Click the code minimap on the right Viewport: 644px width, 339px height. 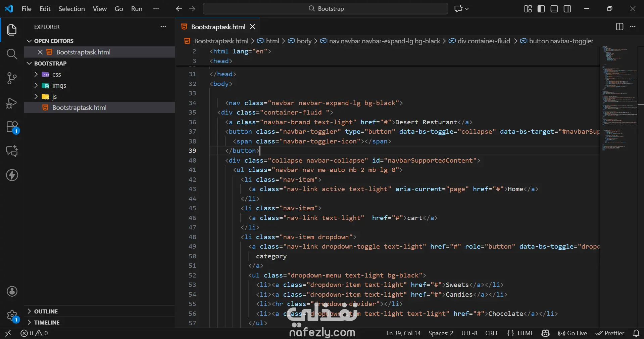coord(617,101)
